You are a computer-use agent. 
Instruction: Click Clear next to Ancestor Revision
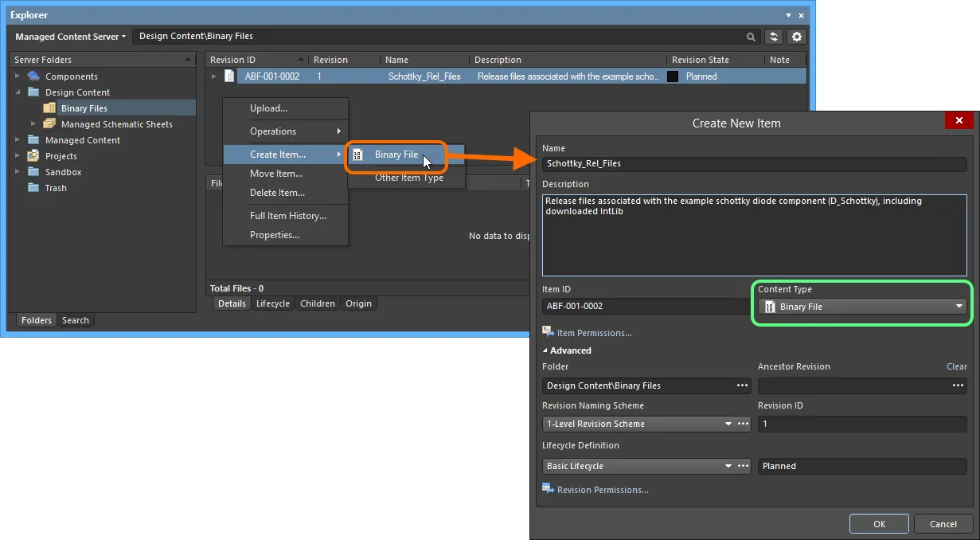pyautogui.click(x=956, y=366)
